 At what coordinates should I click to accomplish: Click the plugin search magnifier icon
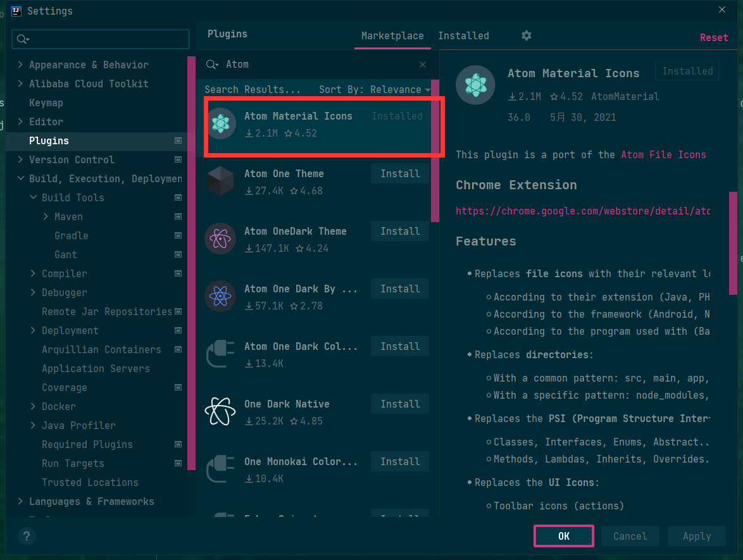tap(212, 65)
